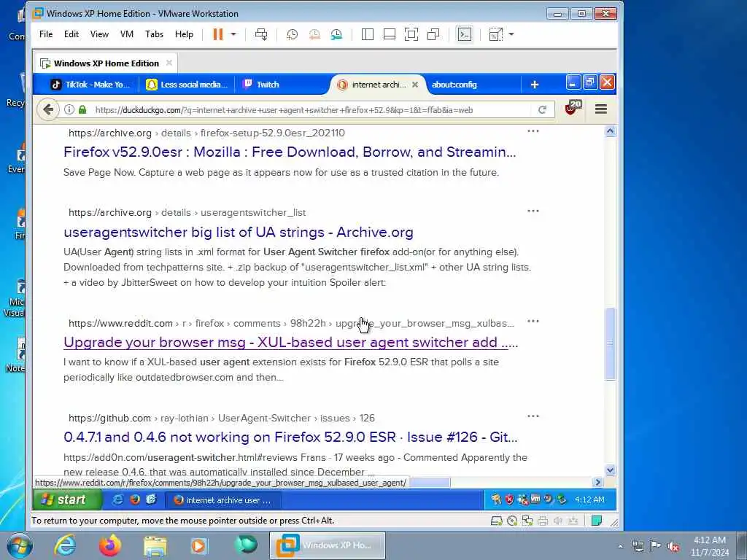Open more options dots for reddit result
Image resolution: width=747 pixels, height=560 pixels.
[533, 321]
